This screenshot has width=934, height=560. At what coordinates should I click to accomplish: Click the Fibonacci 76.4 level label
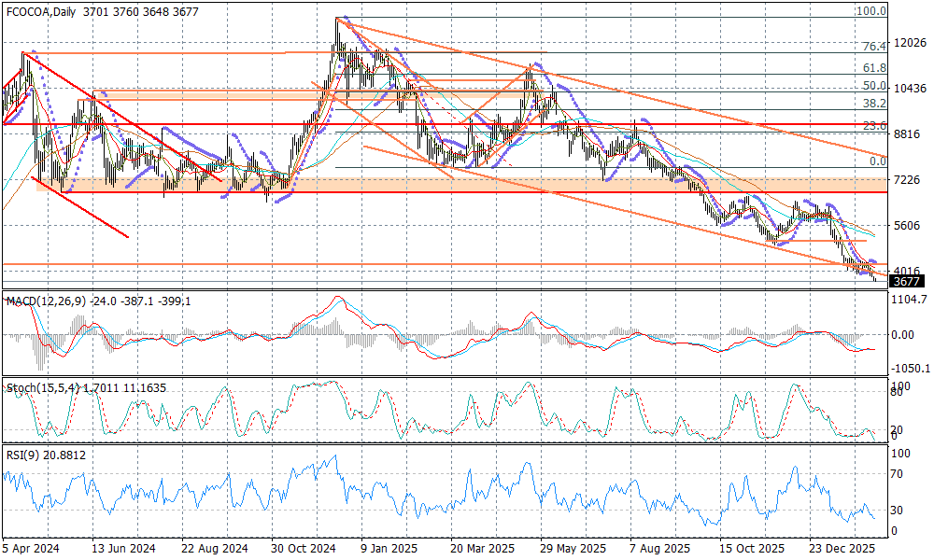pyautogui.click(x=872, y=47)
